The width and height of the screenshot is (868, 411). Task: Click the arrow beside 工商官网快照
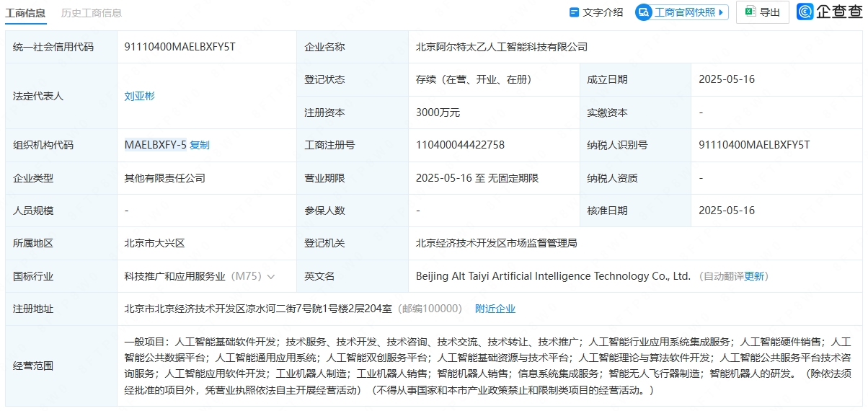coord(722,12)
